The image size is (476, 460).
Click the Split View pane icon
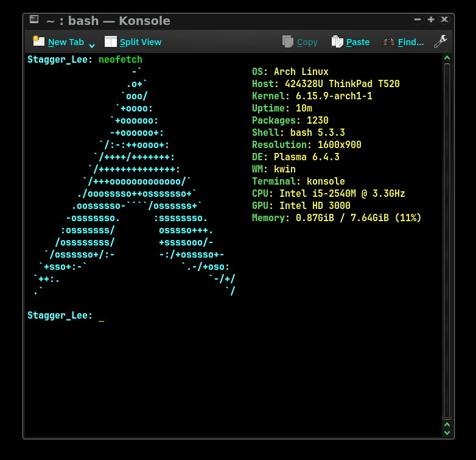tap(110, 41)
